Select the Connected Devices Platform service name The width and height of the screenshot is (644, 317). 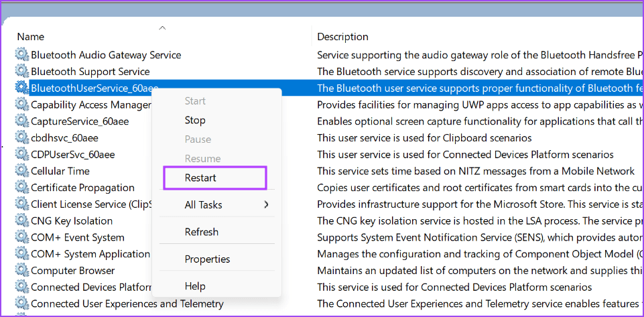(91, 287)
